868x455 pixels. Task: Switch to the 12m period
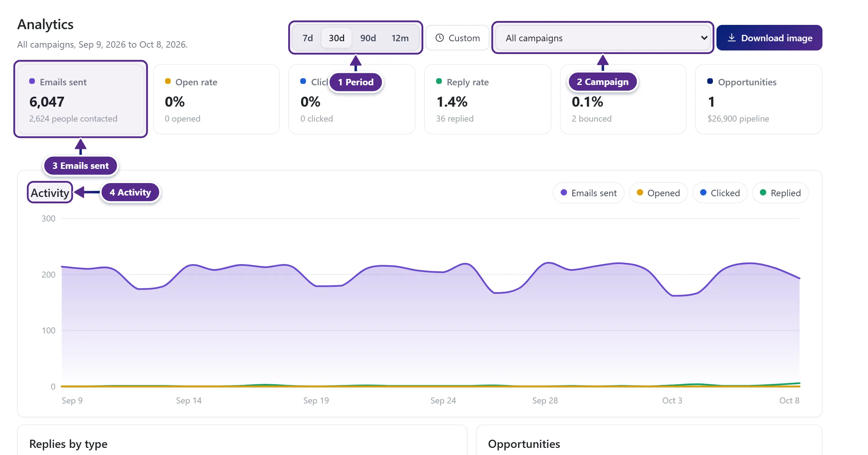pos(400,38)
